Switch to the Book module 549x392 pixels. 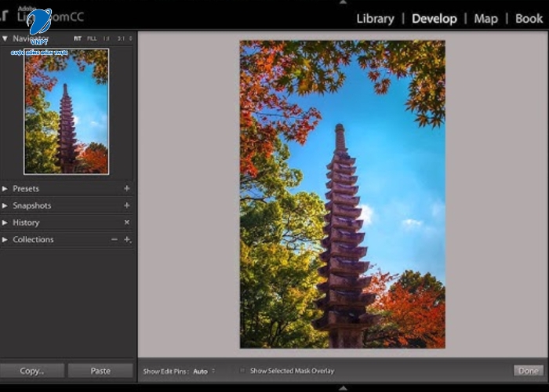click(529, 19)
